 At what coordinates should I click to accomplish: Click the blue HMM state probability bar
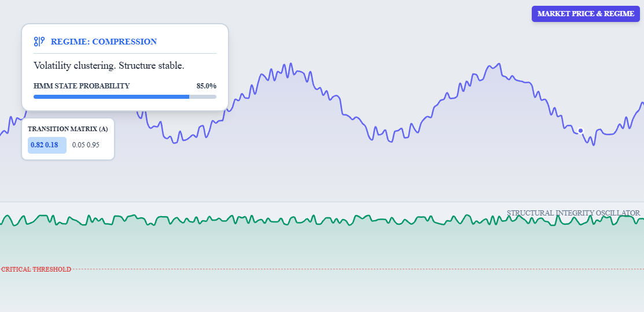[x=110, y=96]
